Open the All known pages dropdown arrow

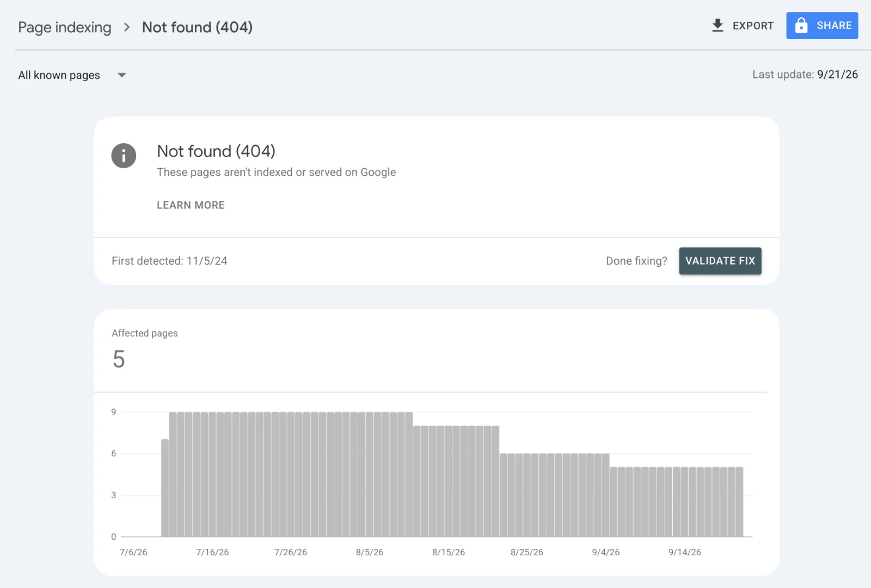pos(122,75)
